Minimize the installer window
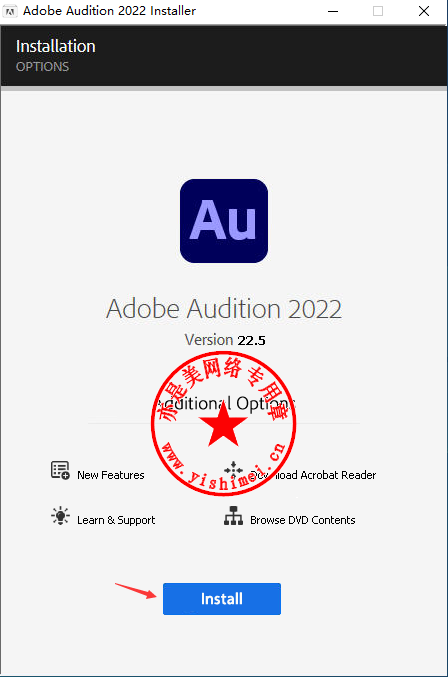 pos(333,11)
